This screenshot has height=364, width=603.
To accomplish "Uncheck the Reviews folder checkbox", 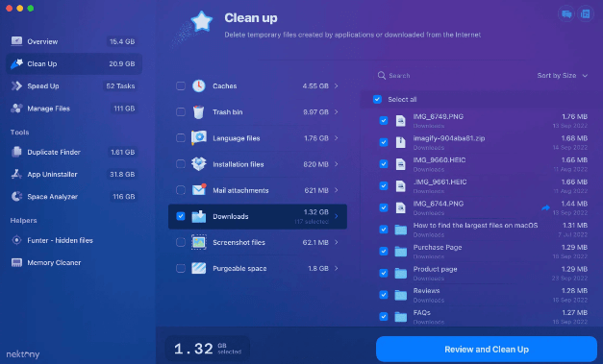I will pos(384,295).
